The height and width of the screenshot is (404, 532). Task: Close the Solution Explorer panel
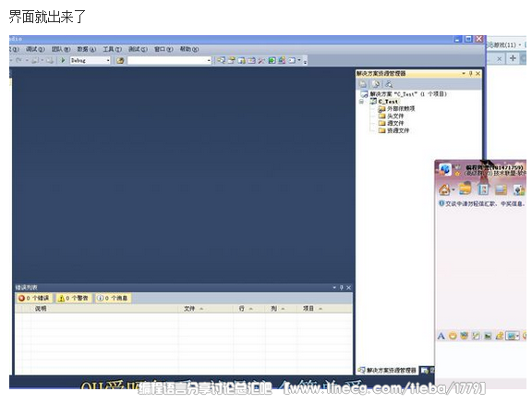[478, 73]
